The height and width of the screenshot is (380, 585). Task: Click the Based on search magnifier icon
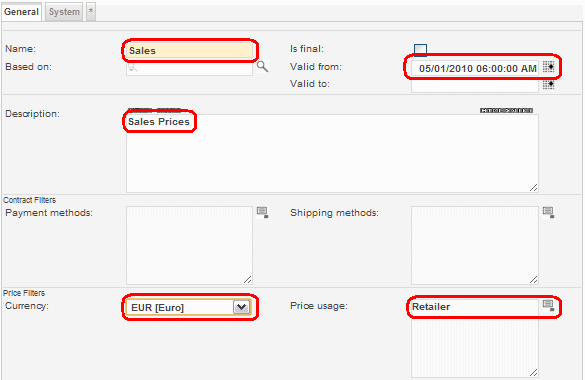pos(262,66)
